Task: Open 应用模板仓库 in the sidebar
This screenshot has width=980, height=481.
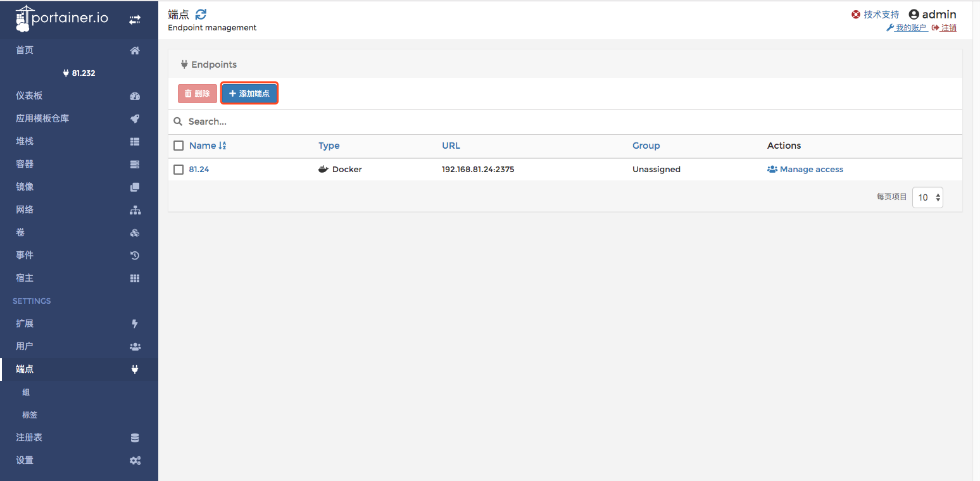Action: coord(79,119)
